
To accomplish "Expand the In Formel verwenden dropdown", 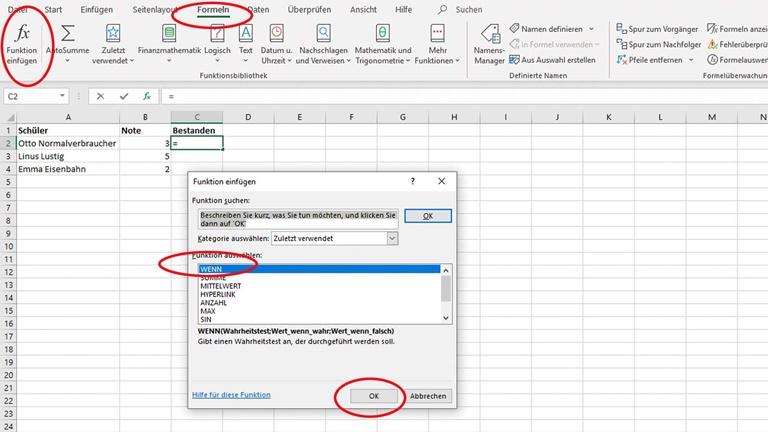I will pos(597,45).
